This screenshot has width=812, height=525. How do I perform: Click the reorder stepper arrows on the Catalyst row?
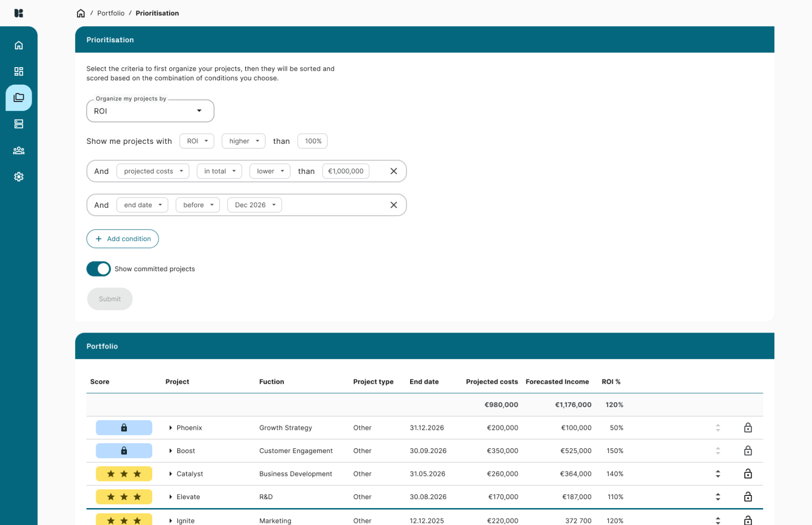pyautogui.click(x=717, y=474)
